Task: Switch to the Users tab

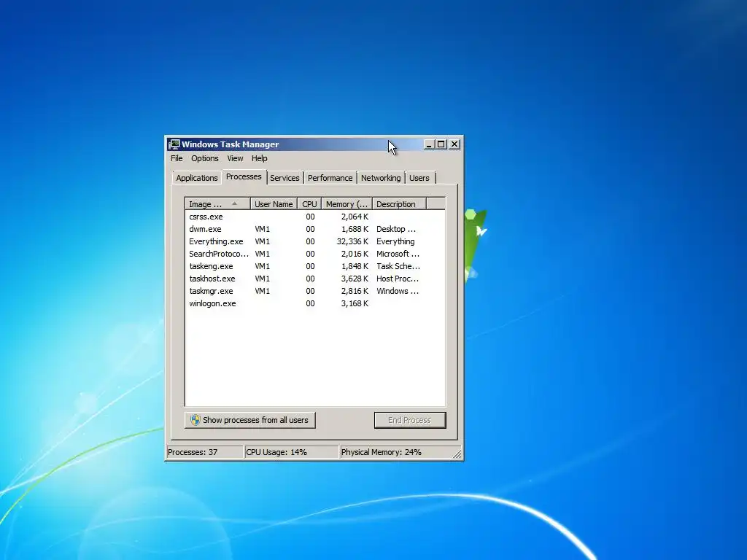Action: pos(419,178)
